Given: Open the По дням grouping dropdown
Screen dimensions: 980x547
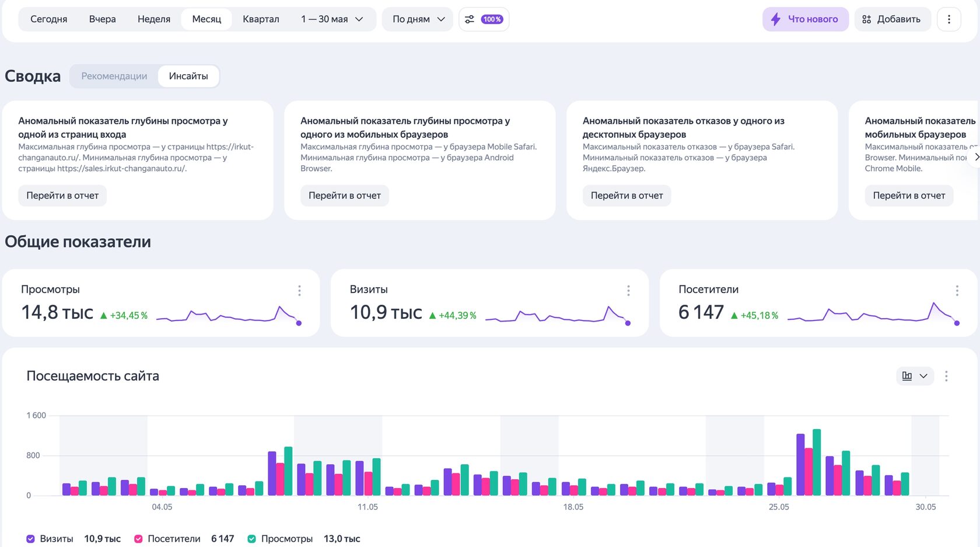Looking at the screenshot, I should [418, 19].
